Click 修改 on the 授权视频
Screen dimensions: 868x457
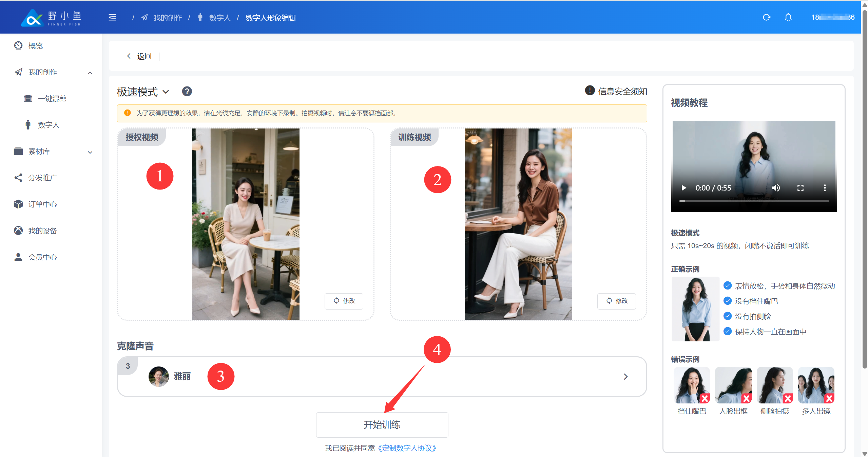[x=344, y=301]
